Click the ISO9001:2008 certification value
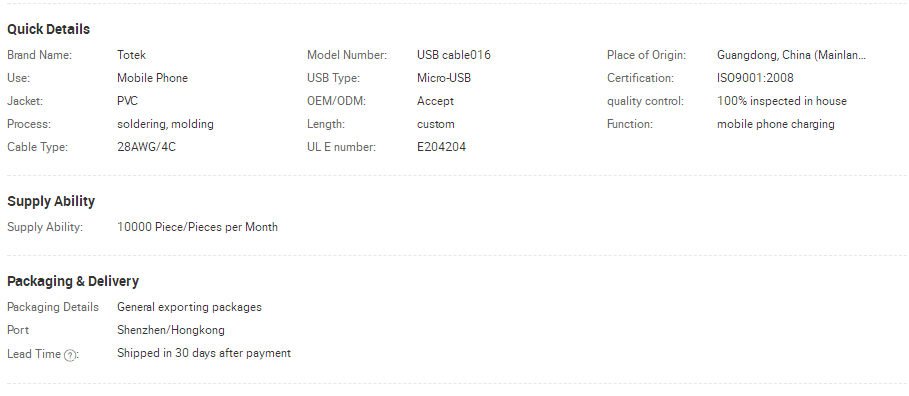Image resolution: width=909 pixels, height=396 pixels. click(755, 78)
